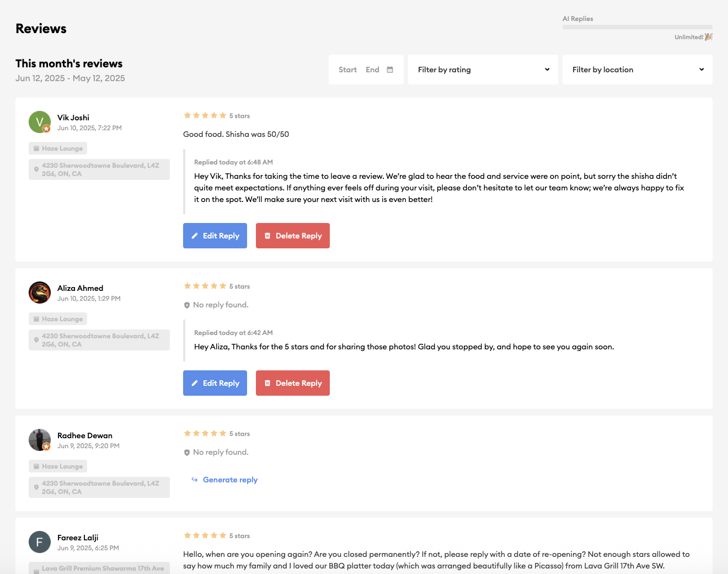Expand the Filter by rating chevron arrow

(x=547, y=70)
